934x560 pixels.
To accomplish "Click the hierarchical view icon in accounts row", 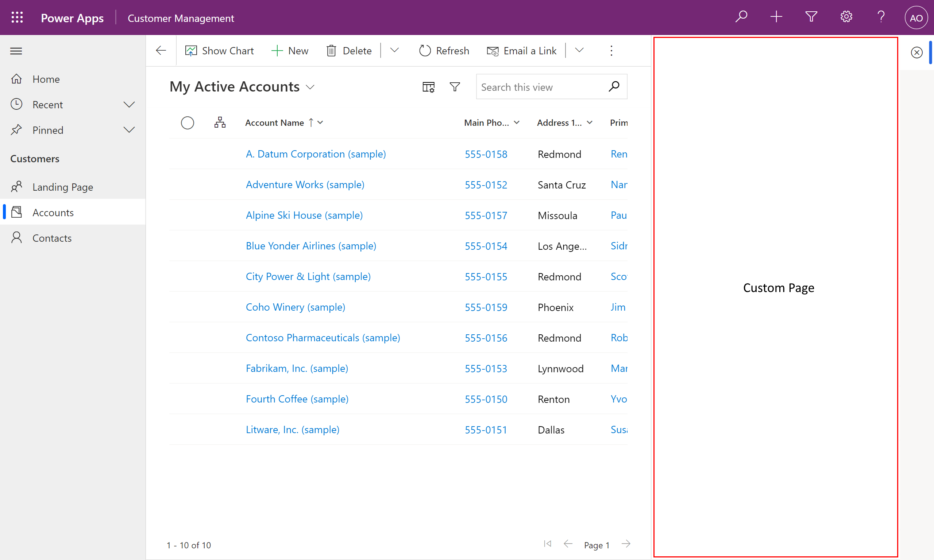I will pyautogui.click(x=220, y=122).
